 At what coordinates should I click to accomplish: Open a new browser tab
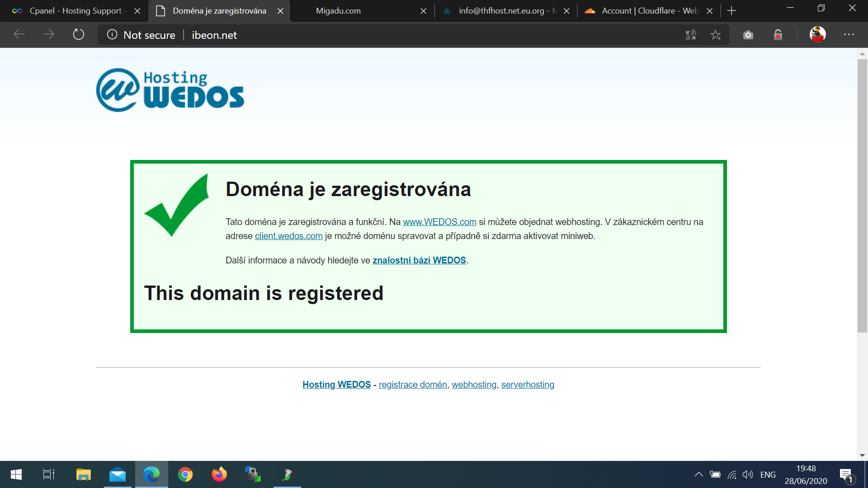tap(731, 11)
